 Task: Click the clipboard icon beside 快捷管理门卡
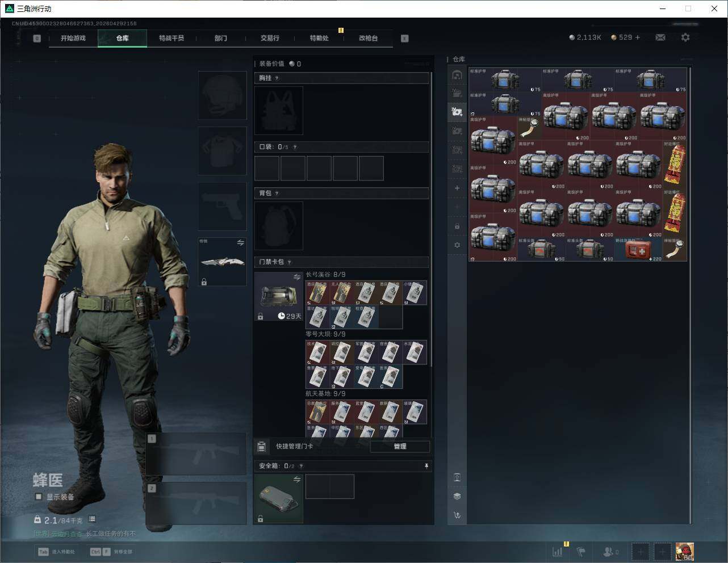pyautogui.click(x=262, y=447)
